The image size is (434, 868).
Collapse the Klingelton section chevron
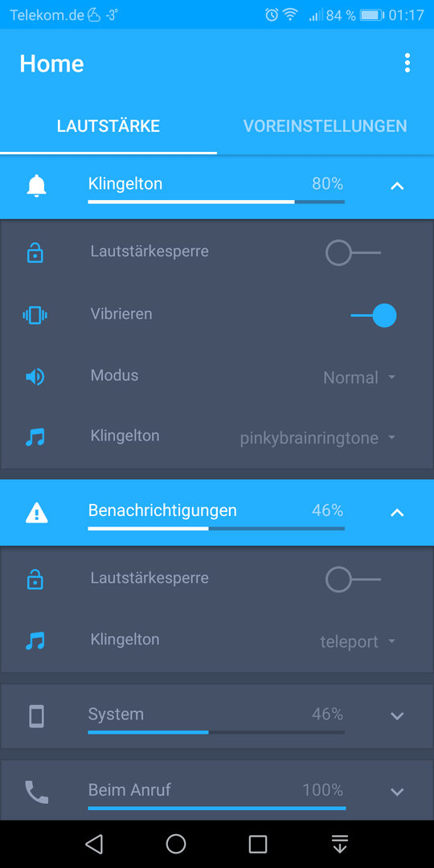click(397, 186)
